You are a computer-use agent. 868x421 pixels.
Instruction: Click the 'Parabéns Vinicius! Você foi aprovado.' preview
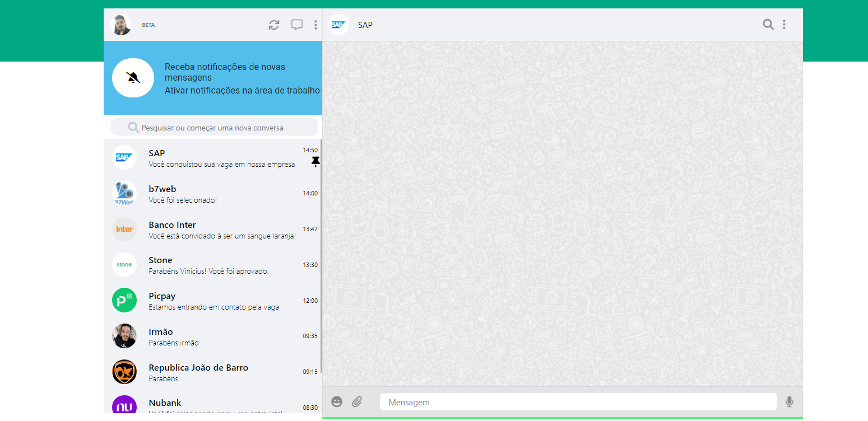[x=208, y=272]
